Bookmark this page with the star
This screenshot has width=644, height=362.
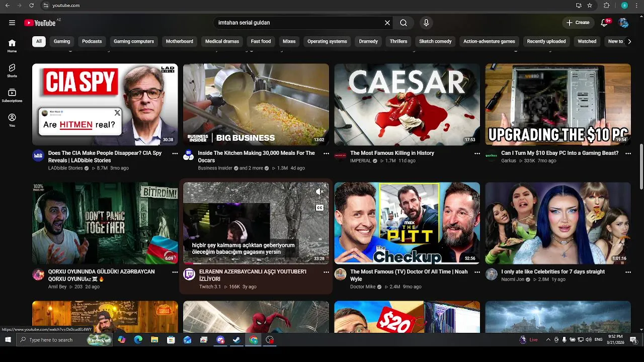[x=590, y=5]
